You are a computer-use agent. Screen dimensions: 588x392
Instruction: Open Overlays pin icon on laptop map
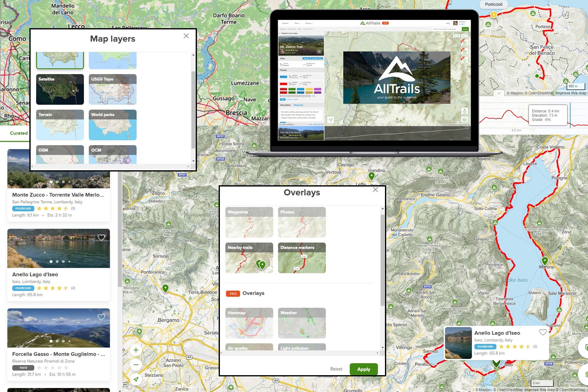coord(465,111)
